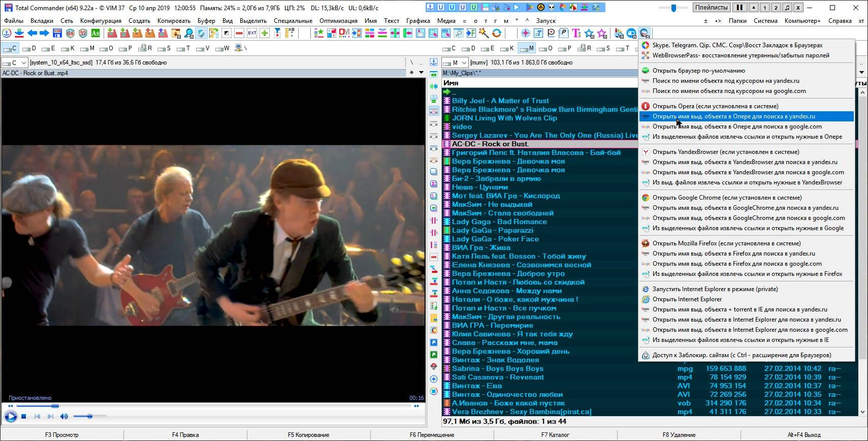Image resolution: width=868 pixels, height=441 pixels.
Task: Select drive O in right panel drive bar
Action: click(546, 48)
